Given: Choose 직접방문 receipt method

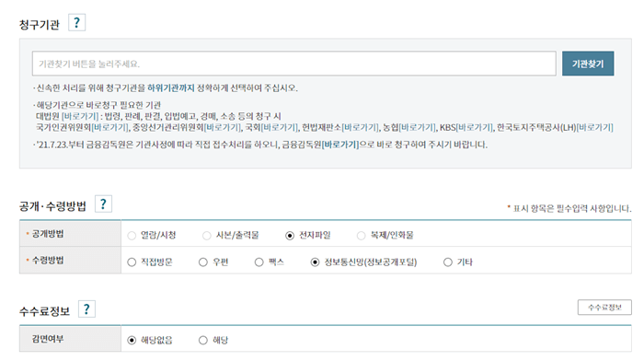Looking at the screenshot, I should tap(132, 262).
